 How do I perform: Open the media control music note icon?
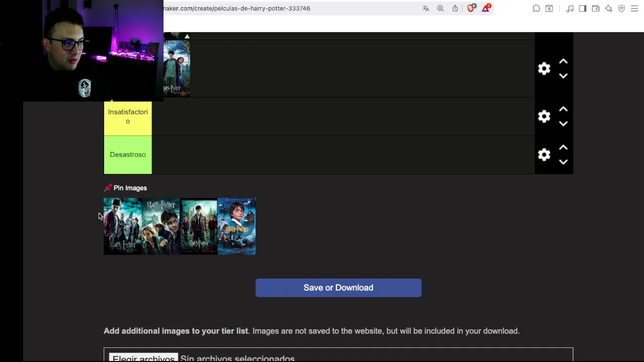570,9
